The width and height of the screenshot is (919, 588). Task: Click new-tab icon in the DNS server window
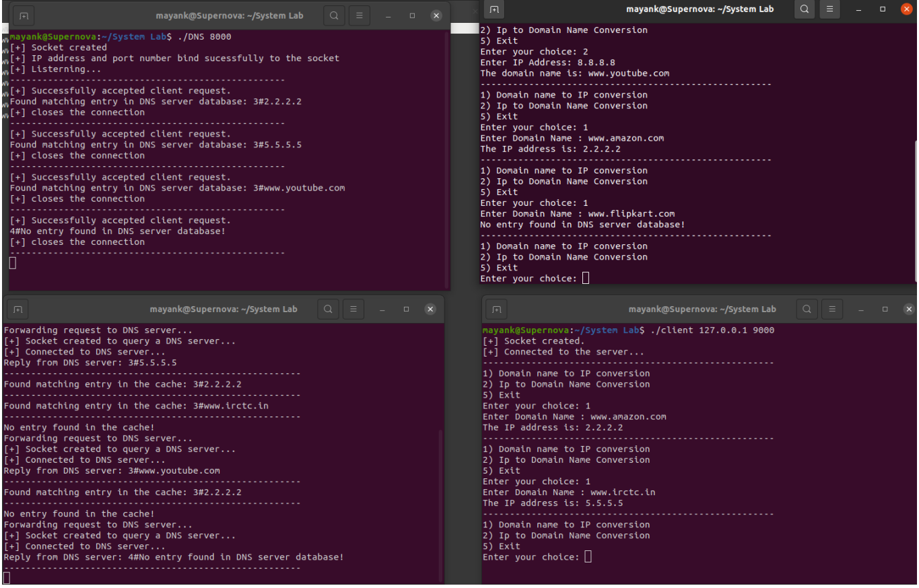pyautogui.click(x=24, y=15)
